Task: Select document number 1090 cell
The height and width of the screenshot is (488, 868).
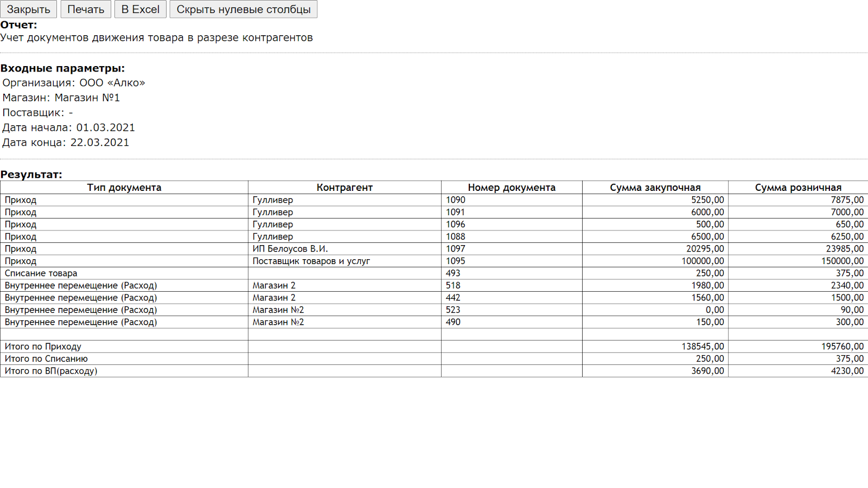Action: click(x=456, y=200)
